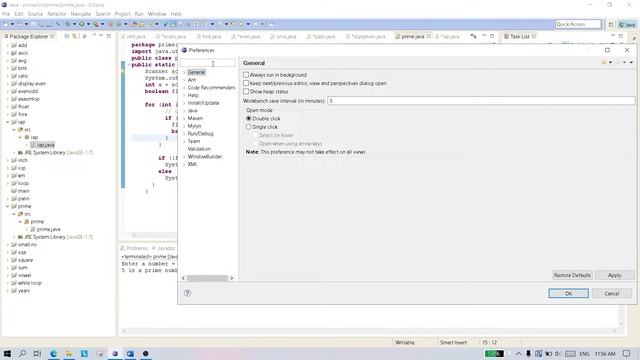Click preferences filter text field
Screen dimensions: 640x360
coord(208,63)
